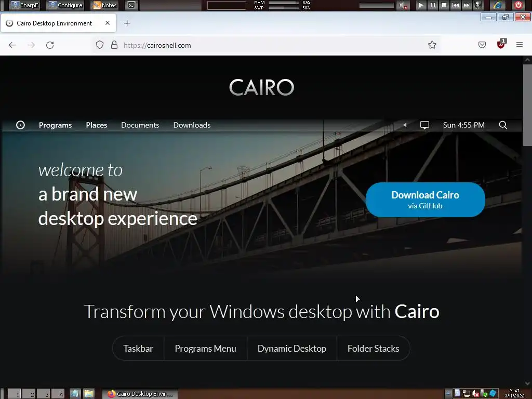Click the Download Cairo via GitHub button
This screenshot has height=399, width=532.
click(x=425, y=200)
